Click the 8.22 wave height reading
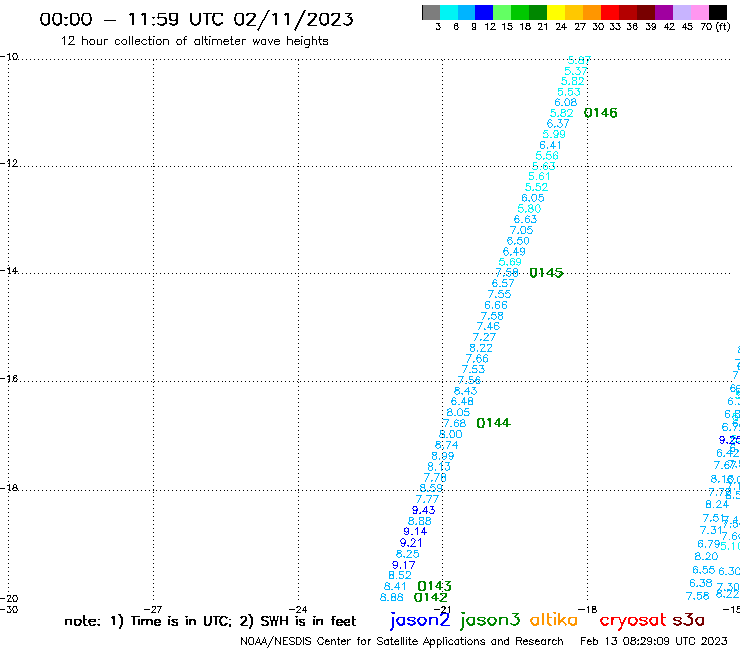The image size is (740, 650). coord(481,348)
